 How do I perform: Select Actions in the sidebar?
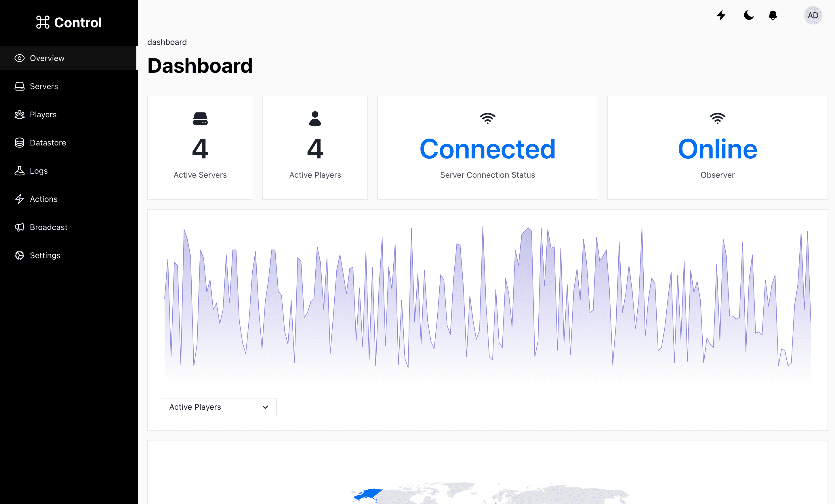[44, 199]
